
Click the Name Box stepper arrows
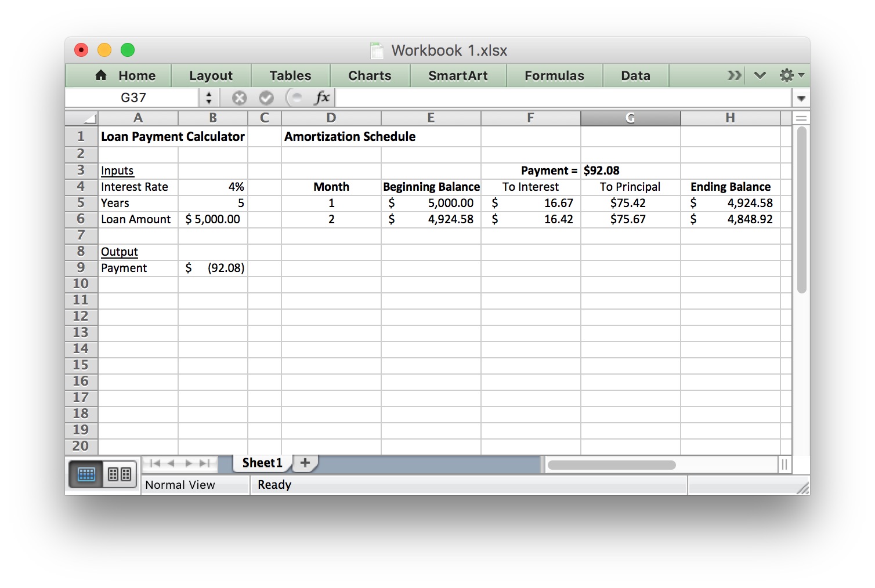click(x=209, y=98)
